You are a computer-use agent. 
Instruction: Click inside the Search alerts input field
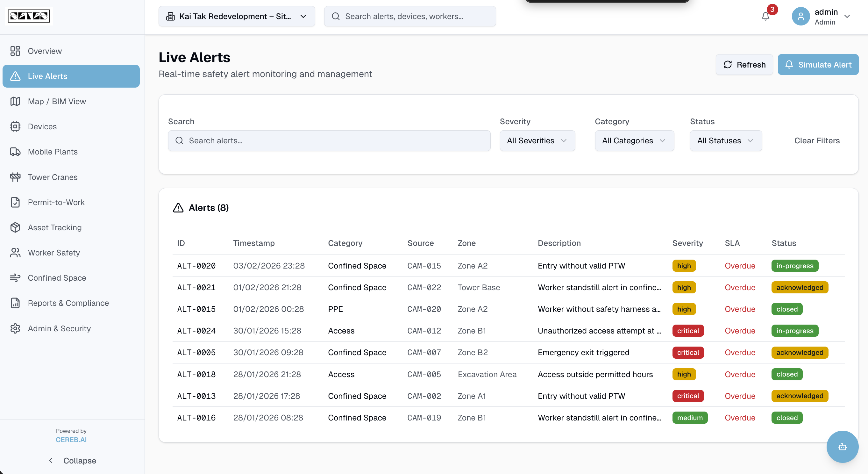click(329, 140)
